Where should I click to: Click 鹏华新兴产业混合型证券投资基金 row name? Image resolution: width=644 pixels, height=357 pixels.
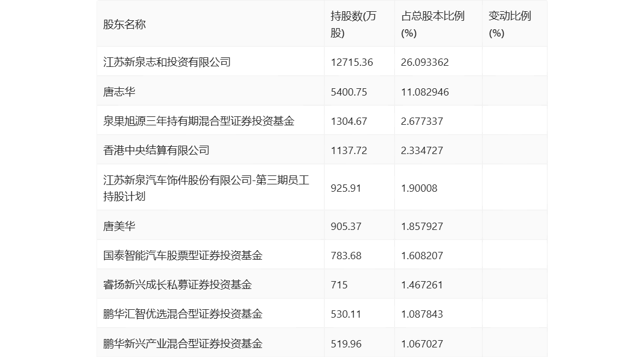coord(183,344)
